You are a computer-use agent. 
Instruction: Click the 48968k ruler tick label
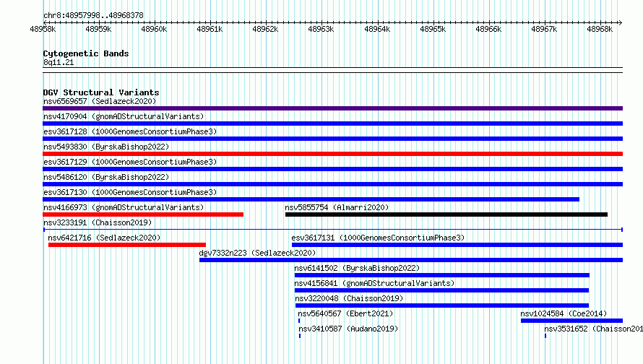coord(600,29)
